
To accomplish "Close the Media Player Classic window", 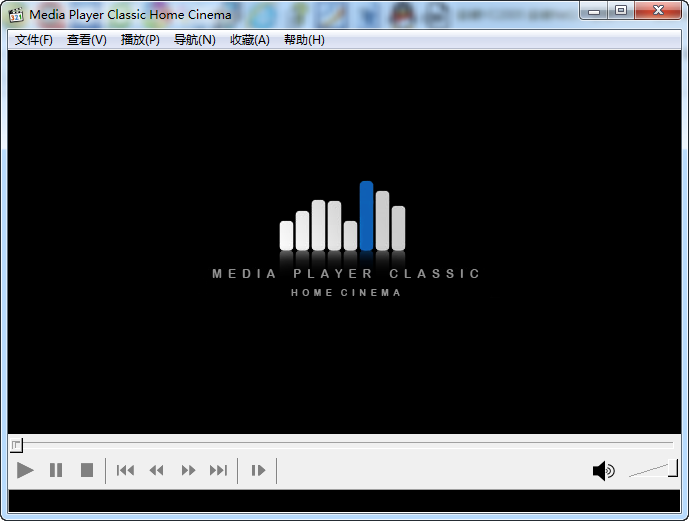I will pos(658,11).
